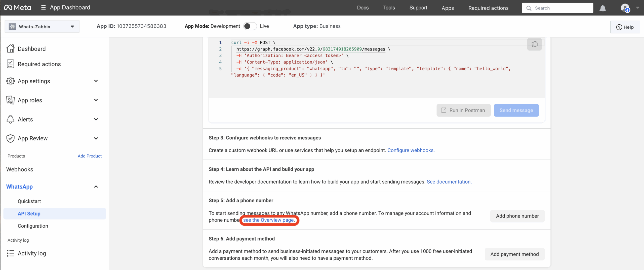Click the Alerts bell icon in sidebar
The height and width of the screenshot is (270, 644).
[x=10, y=119]
